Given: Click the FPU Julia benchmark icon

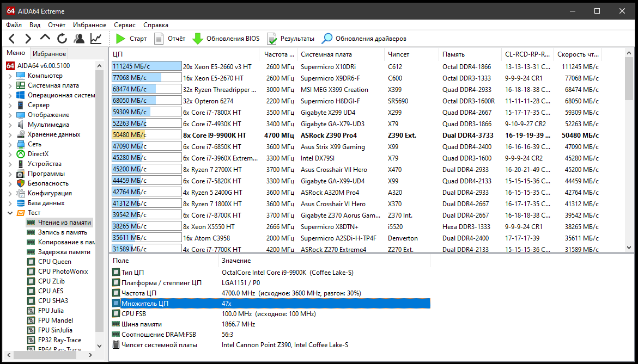Looking at the screenshot, I should point(31,310).
